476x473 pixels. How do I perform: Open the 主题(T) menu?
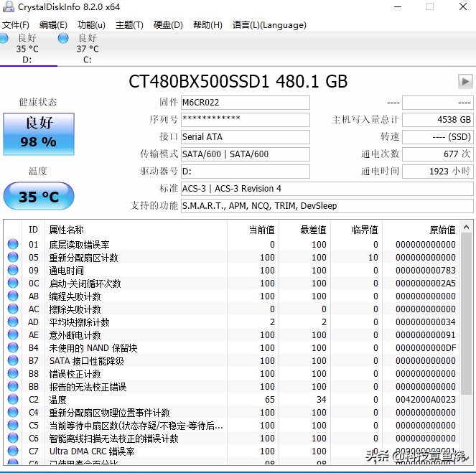coord(129,25)
